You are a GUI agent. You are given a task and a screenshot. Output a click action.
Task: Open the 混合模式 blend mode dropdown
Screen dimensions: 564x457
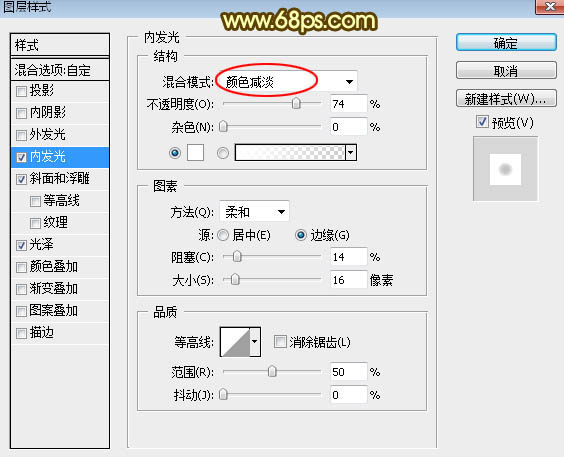point(287,82)
